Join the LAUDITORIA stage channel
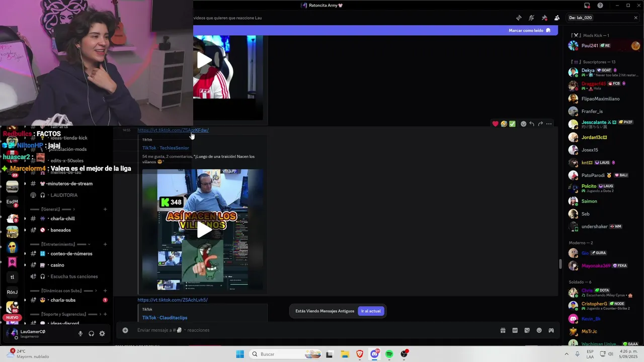Image resolution: width=644 pixels, height=362 pixels. pos(68,195)
